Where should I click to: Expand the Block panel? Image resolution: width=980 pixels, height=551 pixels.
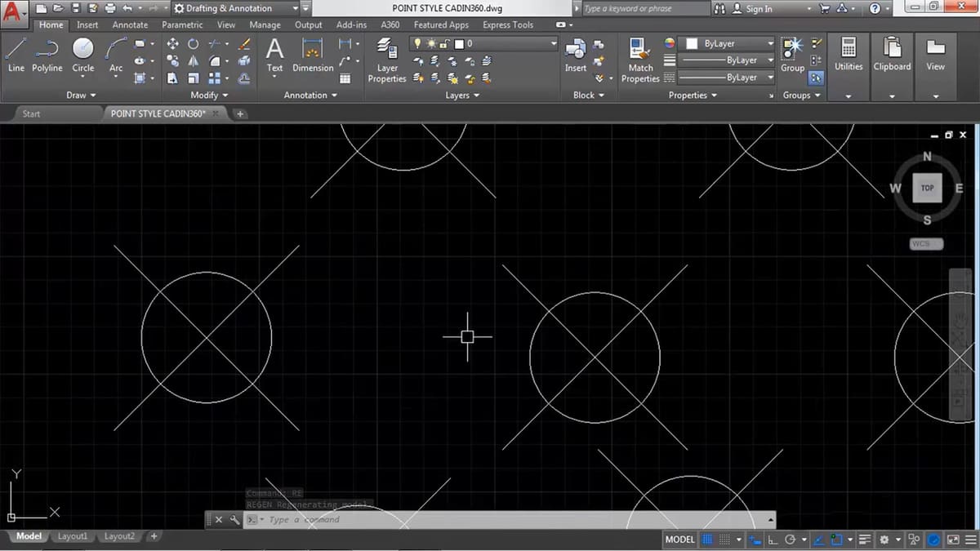click(589, 96)
